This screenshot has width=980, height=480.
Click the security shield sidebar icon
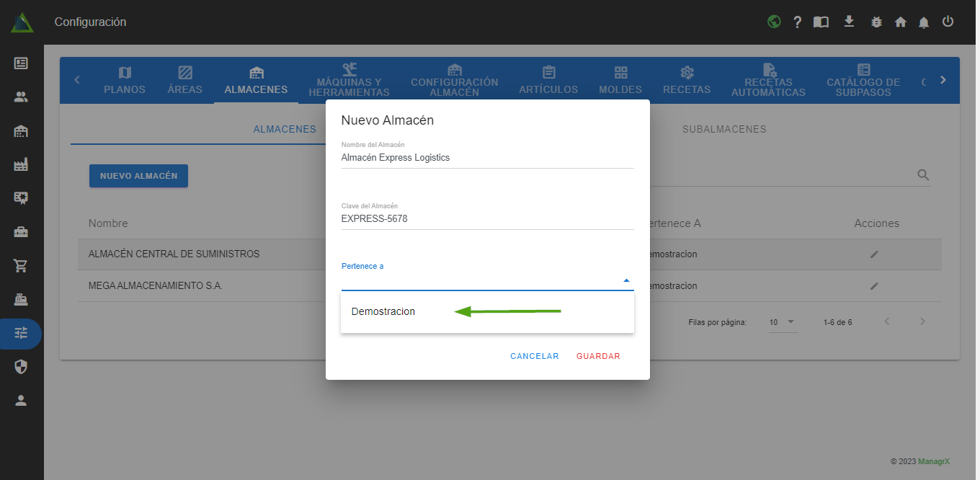21,367
